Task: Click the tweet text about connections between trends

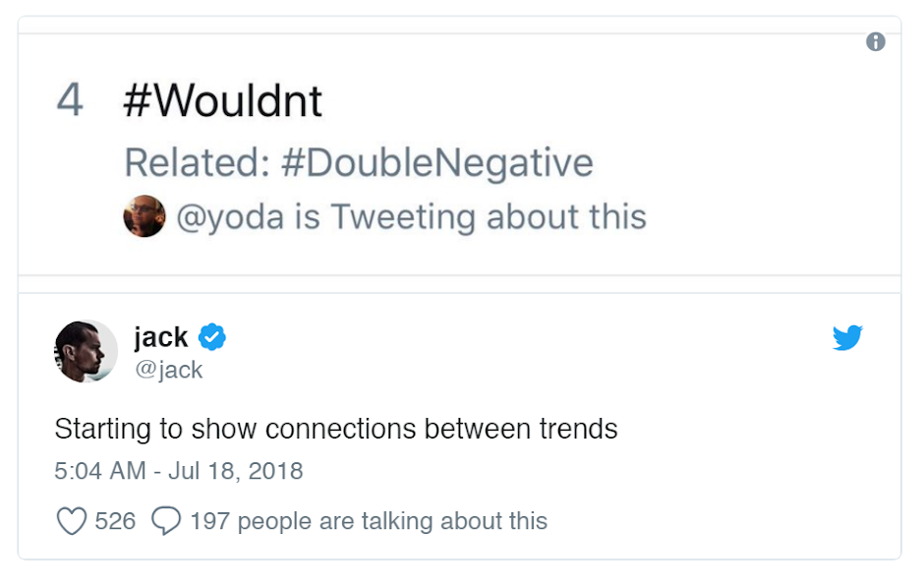Action: (336, 430)
